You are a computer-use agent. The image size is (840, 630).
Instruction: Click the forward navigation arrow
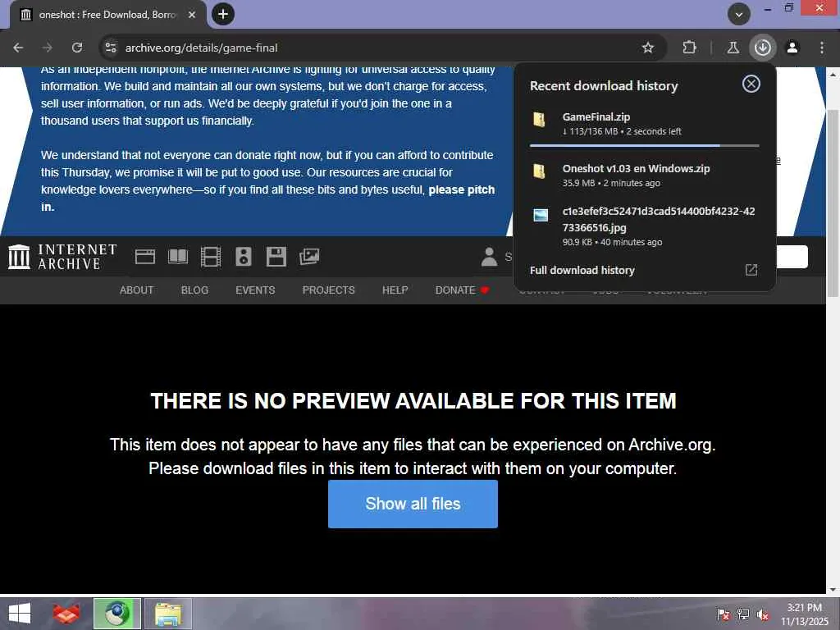[x=48, y=48]
